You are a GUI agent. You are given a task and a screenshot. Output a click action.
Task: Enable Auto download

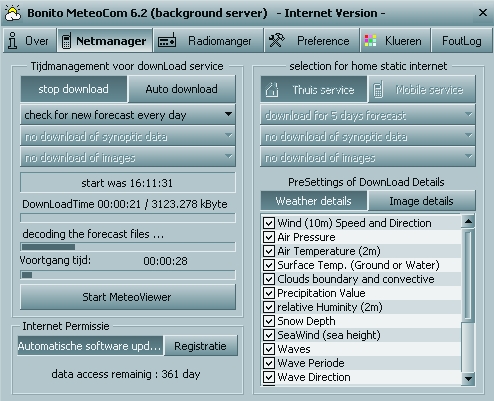coord(181,89)
